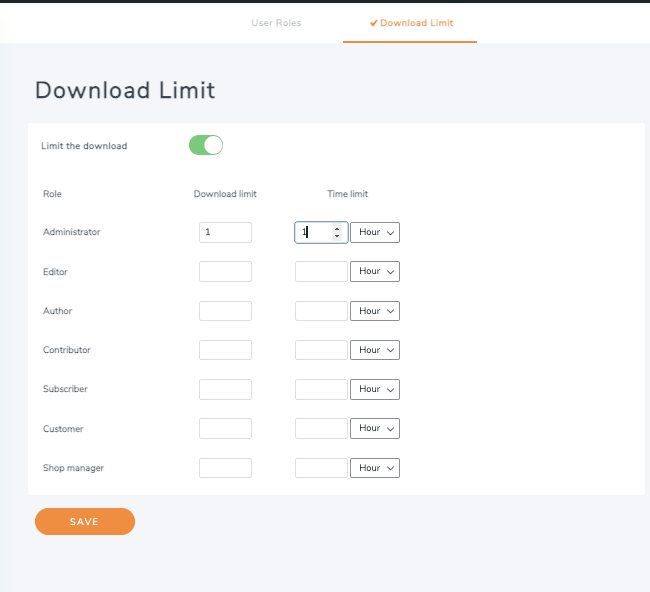650x592 pixels.
Task: Focus the Contributor download limit input
Action: (x=225, y=350)
